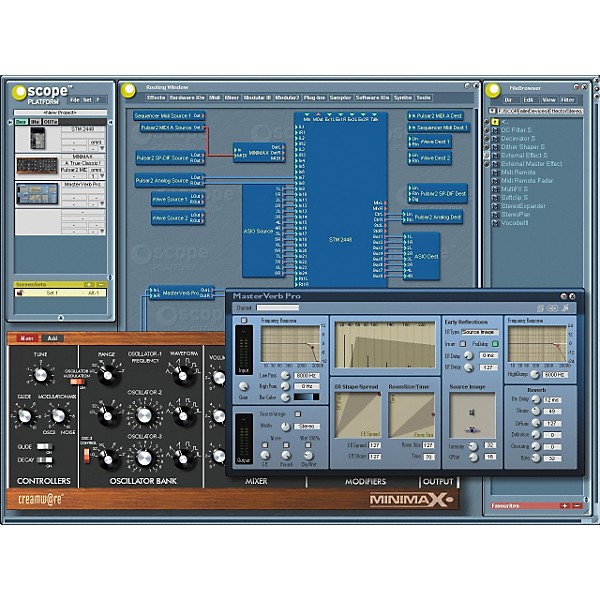Add a ScreenSet with the plus icon

[88, 285]
